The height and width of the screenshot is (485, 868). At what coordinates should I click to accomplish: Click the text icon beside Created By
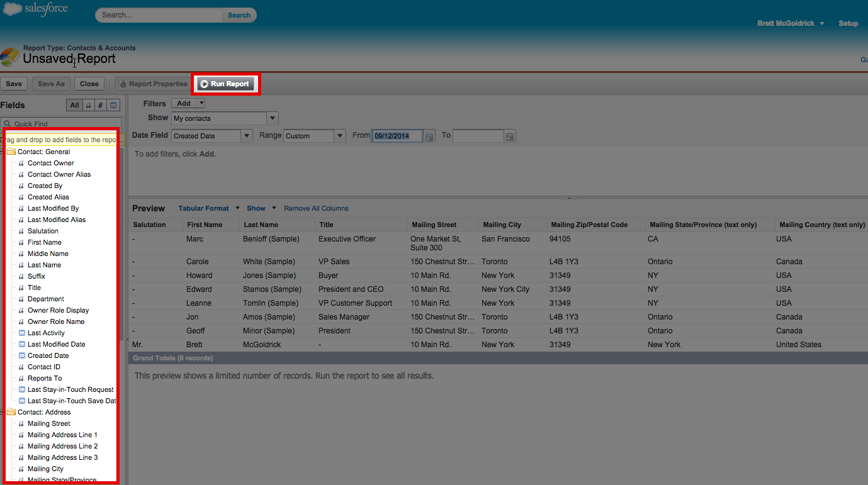tap(22, 186)
